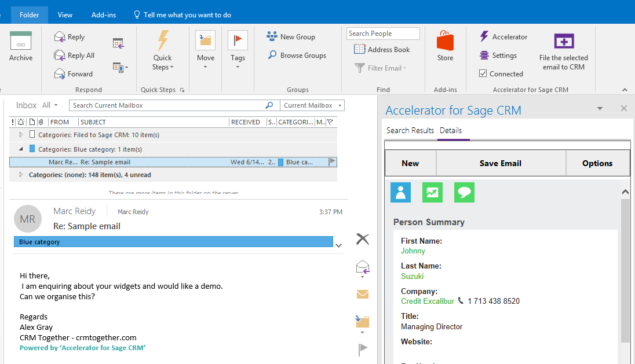Sort by the CATEGORIES column header
The width and height of the screenshot is (635, 364).
pyautogui.click(x=295, y=122)
